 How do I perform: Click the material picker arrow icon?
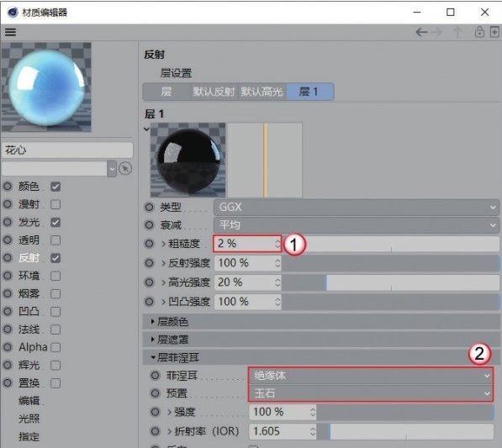[125, 168]
